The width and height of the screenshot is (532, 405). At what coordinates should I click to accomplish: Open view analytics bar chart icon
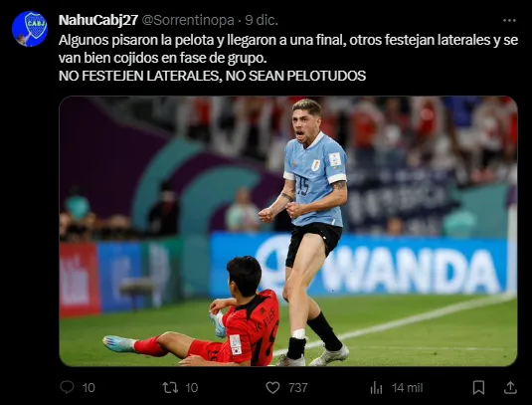pos(376,388)
